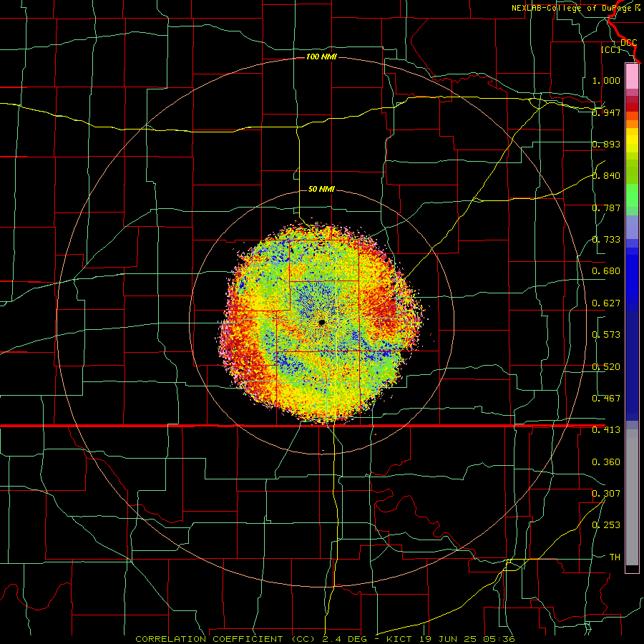Click the 0.307 color scale value

coord(606,494)
